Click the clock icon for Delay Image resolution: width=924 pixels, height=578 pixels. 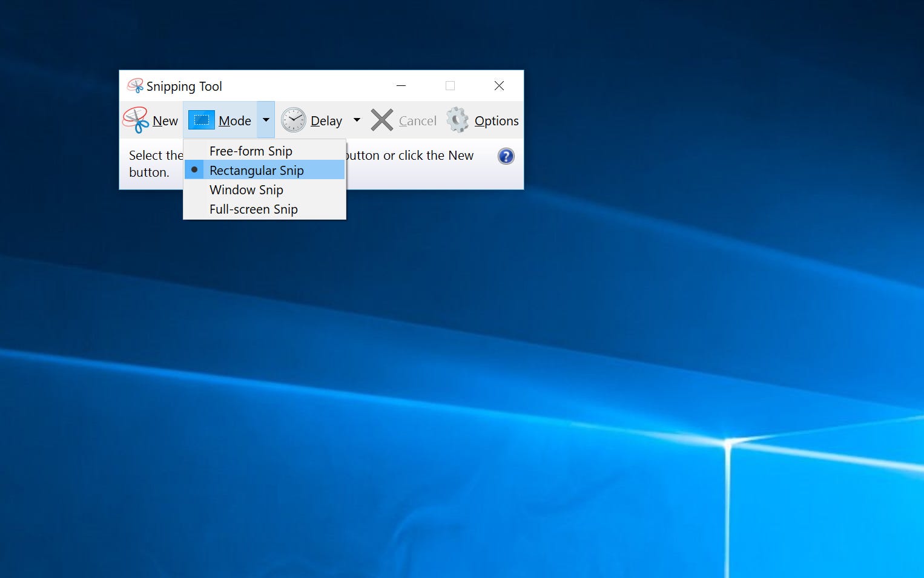[x=294, y=120]
